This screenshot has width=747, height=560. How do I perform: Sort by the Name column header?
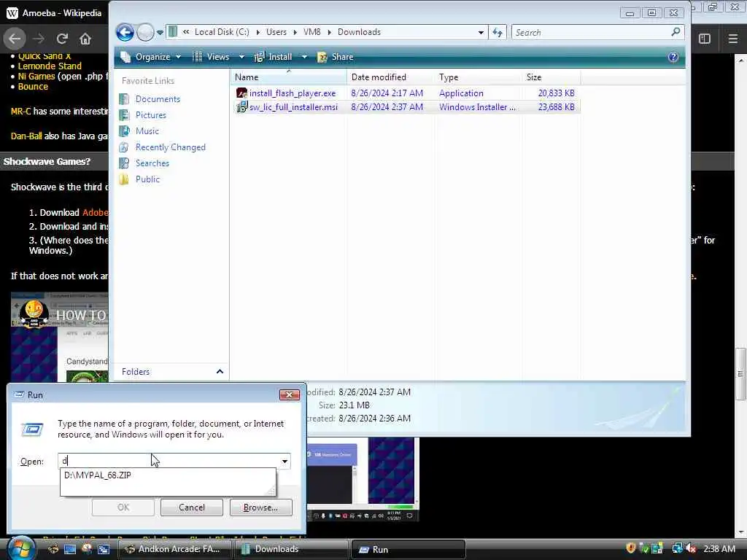coord(289,77)
